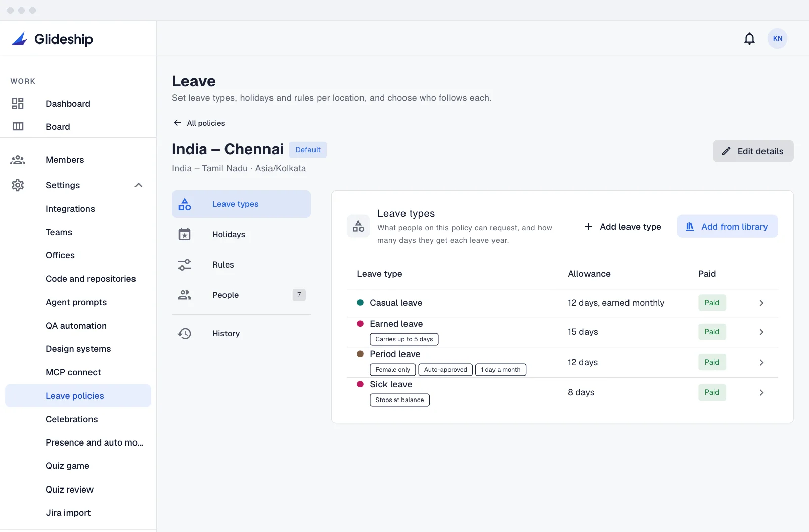Open Casual leave row chevron
Screen dimensions: 809x532
(x=761, y=303)
